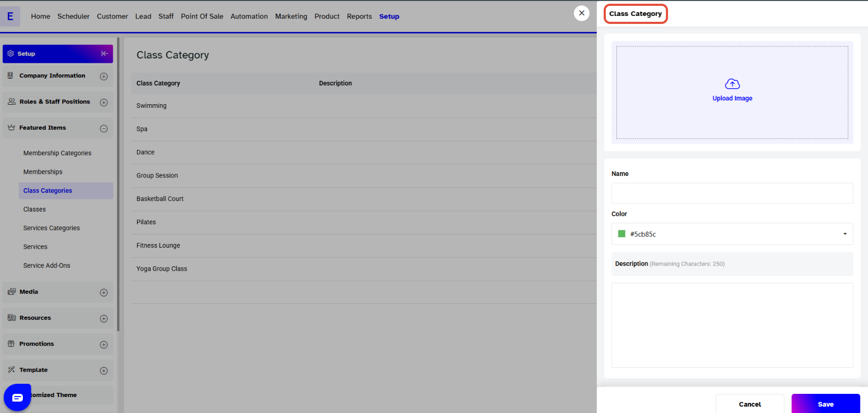Open the Color dropdown
868x413 pixels.
coord(732,234)
